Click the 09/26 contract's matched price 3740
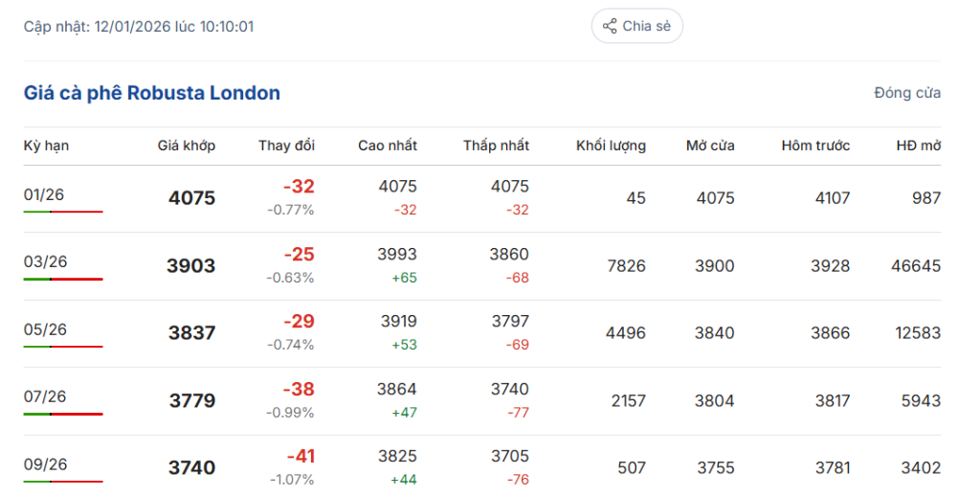Viewport: 980px width, 497px height. (191, 467)
